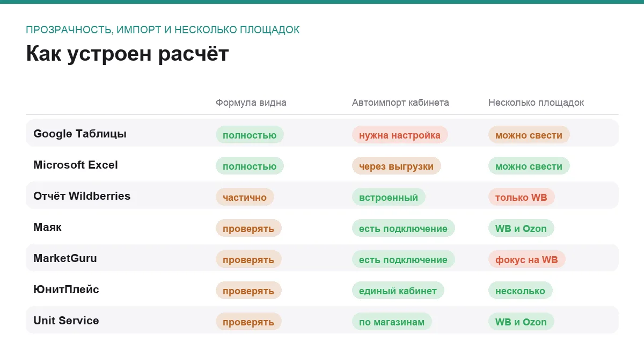Click 'частично' badge
The image size is (644, 363).
245,197
